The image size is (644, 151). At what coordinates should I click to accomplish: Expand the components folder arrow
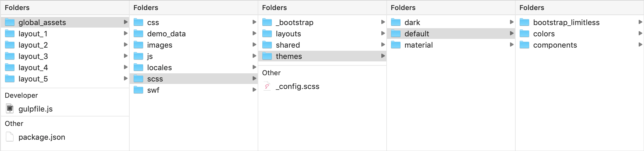point(640,44)
